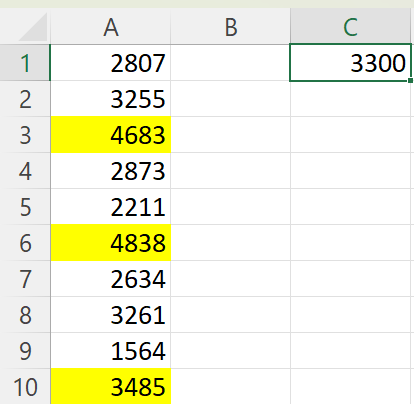Select column B header
This screenshot has width=414, height=404.
pos(231,27)
